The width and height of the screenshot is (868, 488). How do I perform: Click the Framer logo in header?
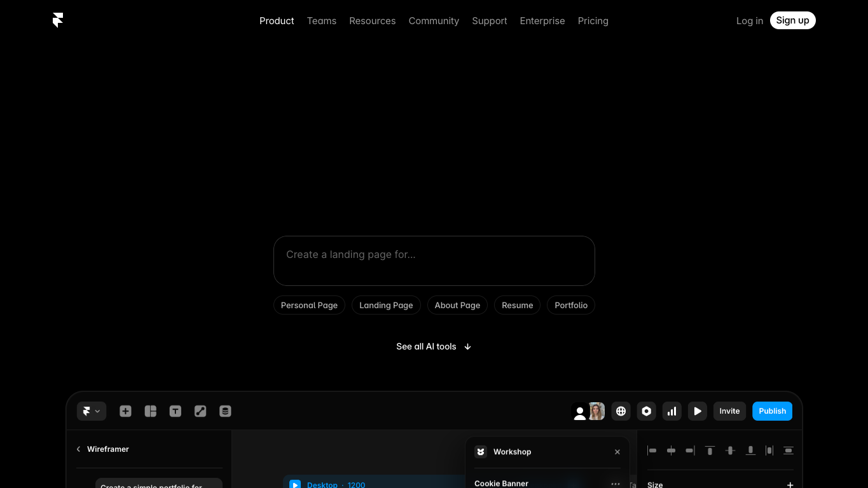point(58,20)
